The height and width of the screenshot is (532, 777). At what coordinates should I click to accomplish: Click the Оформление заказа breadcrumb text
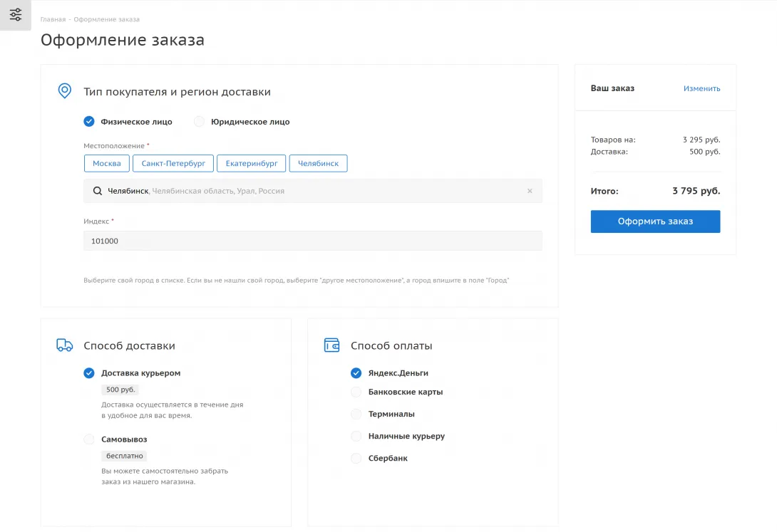(x=106, y=19)
